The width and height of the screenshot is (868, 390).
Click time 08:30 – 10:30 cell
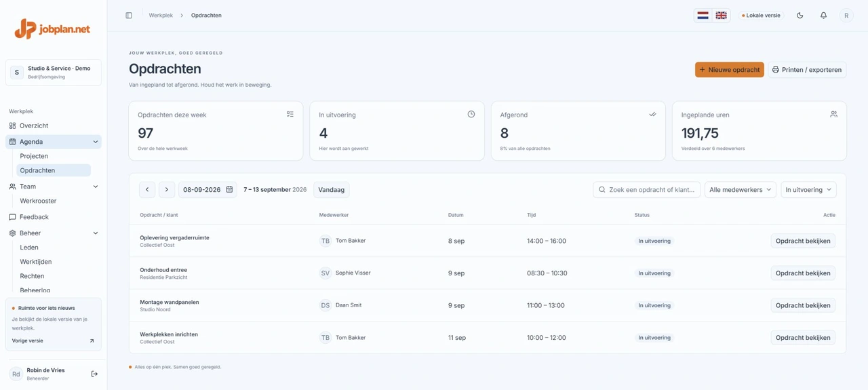(x=547, y=273)
